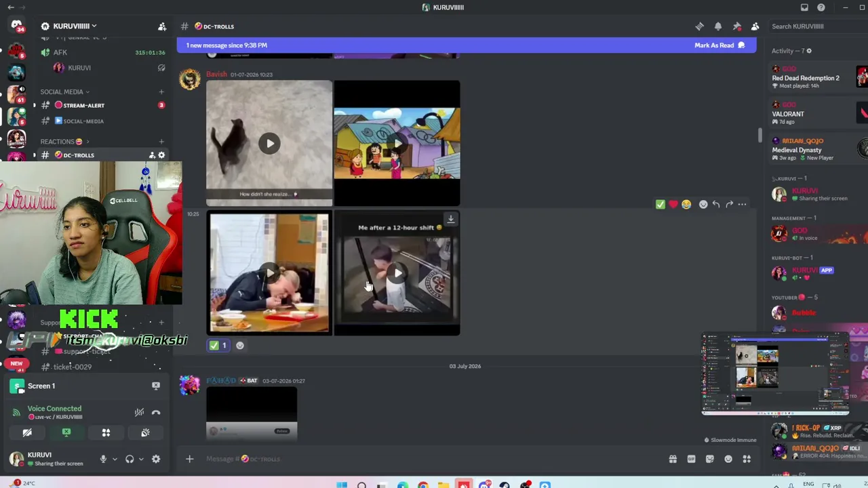Add red heart reaction from hover bar
This screenshot has width=868, height=488.
pos(673,204)
